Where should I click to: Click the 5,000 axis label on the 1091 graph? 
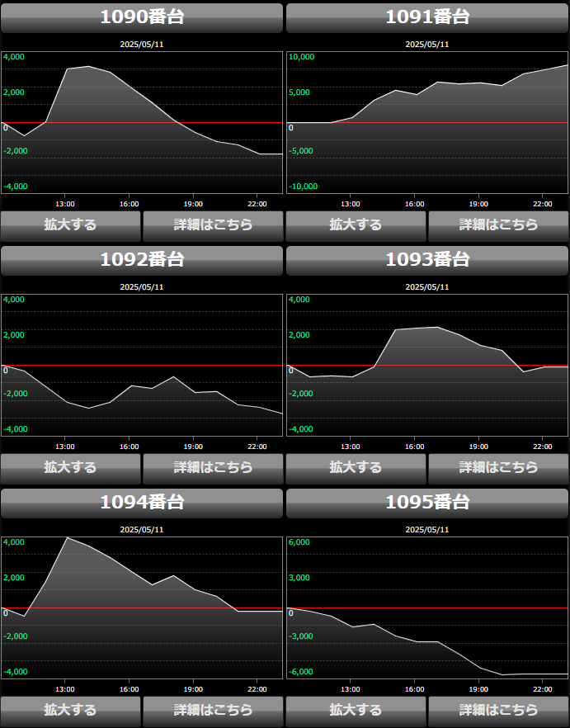(299, 92)
